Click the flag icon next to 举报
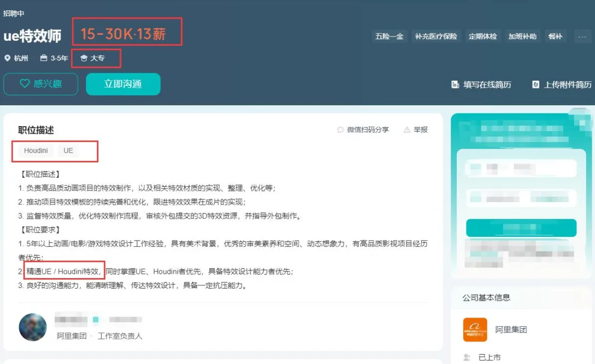 [x=406, y=130]
